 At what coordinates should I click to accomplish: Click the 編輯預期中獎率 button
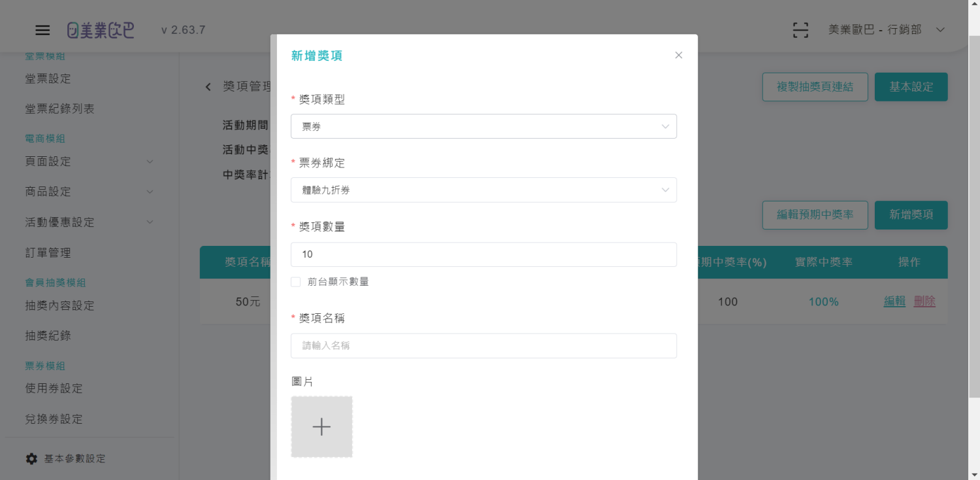pyautogui.click(x=815, y=214)
